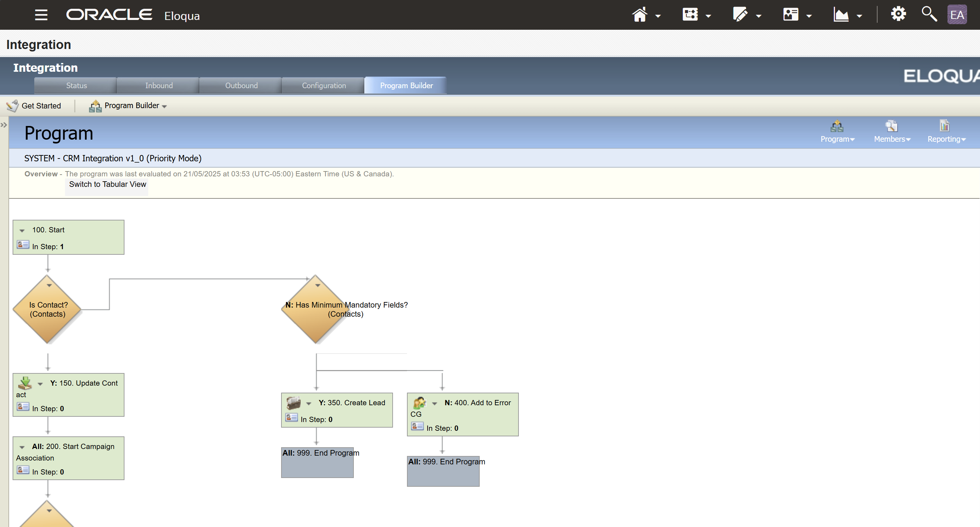980x527 pixels.
Task: Open the Eloqua home navigation icon
Action: pyautogui.click(x=639, y=14)
